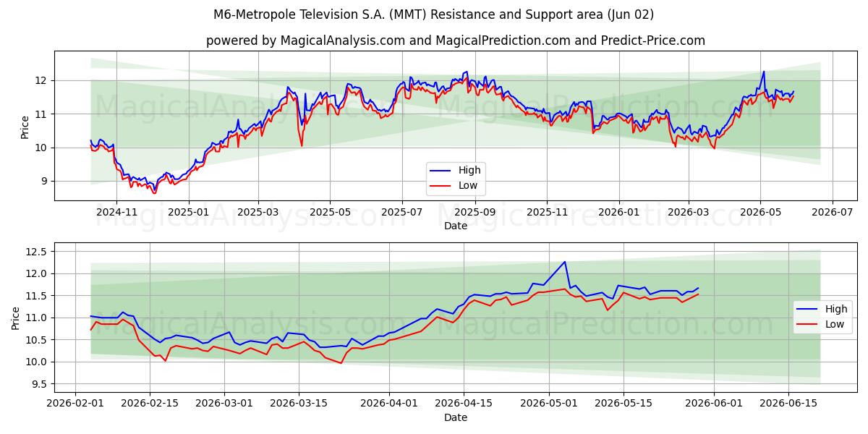
Task: Click the '2025-01' x-axis label on upper chart
Action: (188, 212)
